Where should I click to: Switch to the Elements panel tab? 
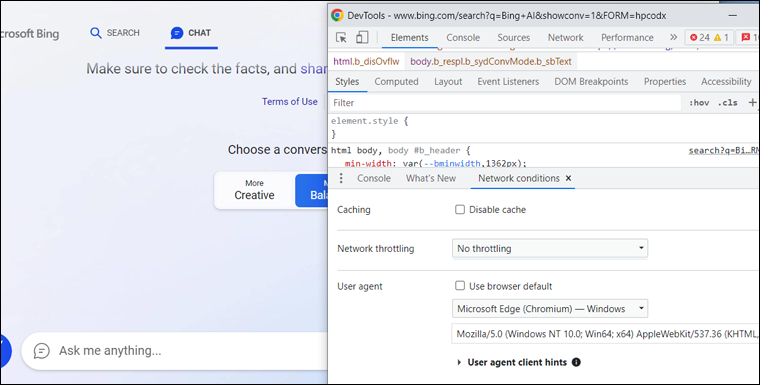410,37
